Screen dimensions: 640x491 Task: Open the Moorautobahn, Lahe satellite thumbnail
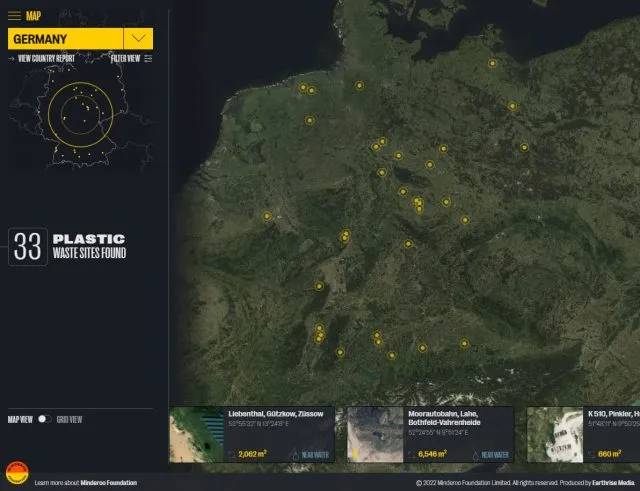[375, 435]
